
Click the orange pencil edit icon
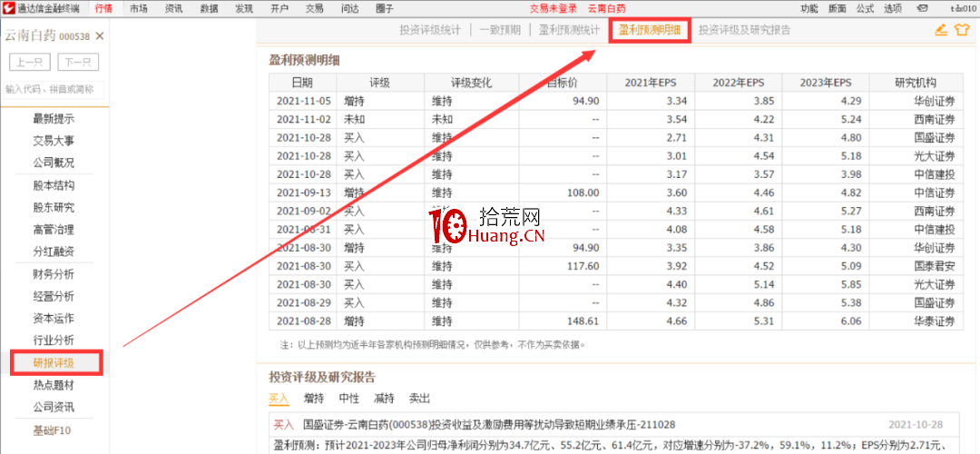coord(941,30)
